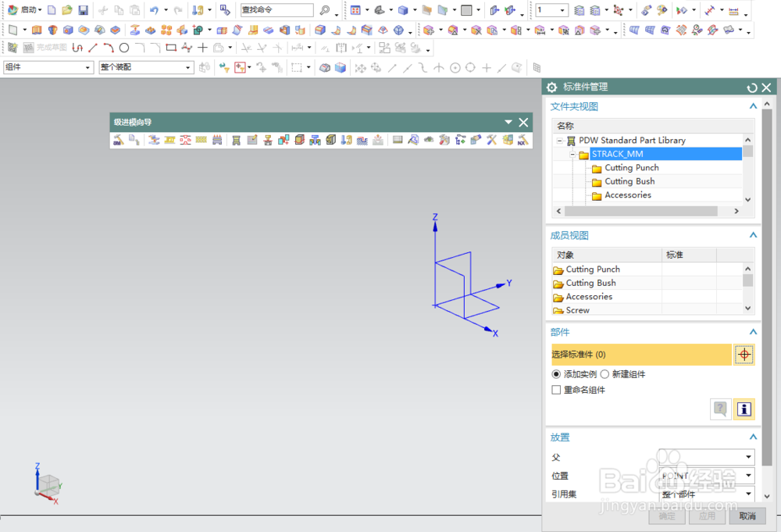The width and height of the screenshot is (781, 532).
Task: Collapse the STRACK_MM tree node
Action: pyautogui.click(x=572, y=155)
